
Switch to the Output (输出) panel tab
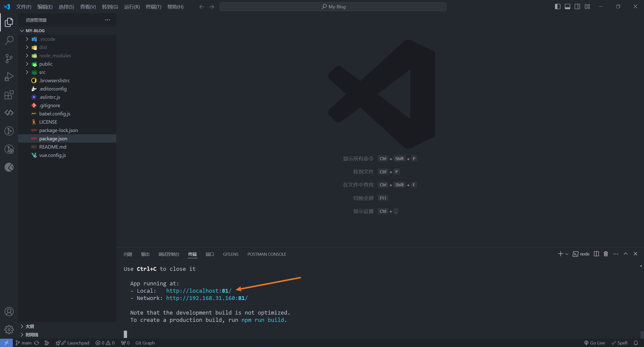tap(145, 254)
